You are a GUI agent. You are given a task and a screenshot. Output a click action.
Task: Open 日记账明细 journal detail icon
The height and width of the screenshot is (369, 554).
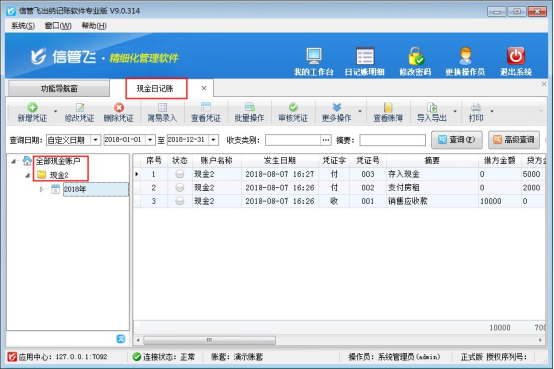point(365,56)
